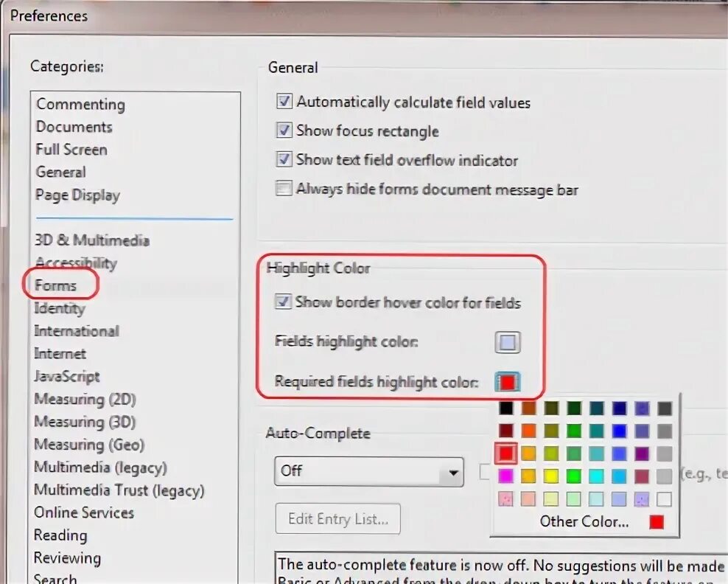Select the dark gray swatch in top row

click(x=665, y=408)
